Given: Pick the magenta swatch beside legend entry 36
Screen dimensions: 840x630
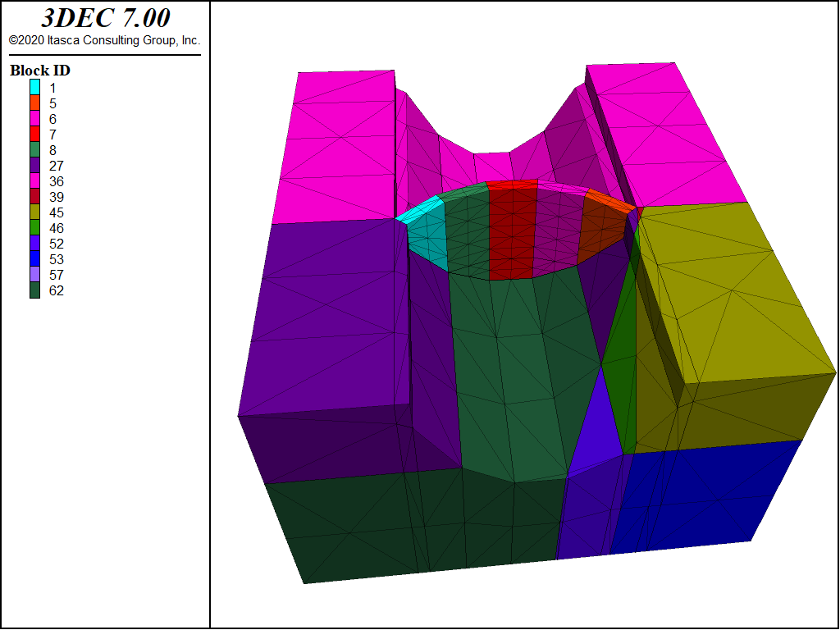Looking at the screenshot, I should point(34,180).
